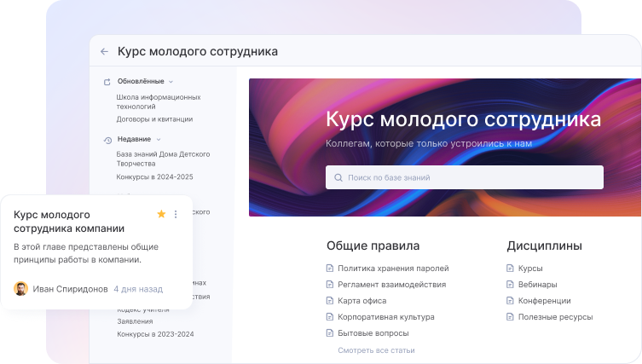Collapse the Обновлённые section chevron
642x364 pixels.
click(x=171, y=82)
